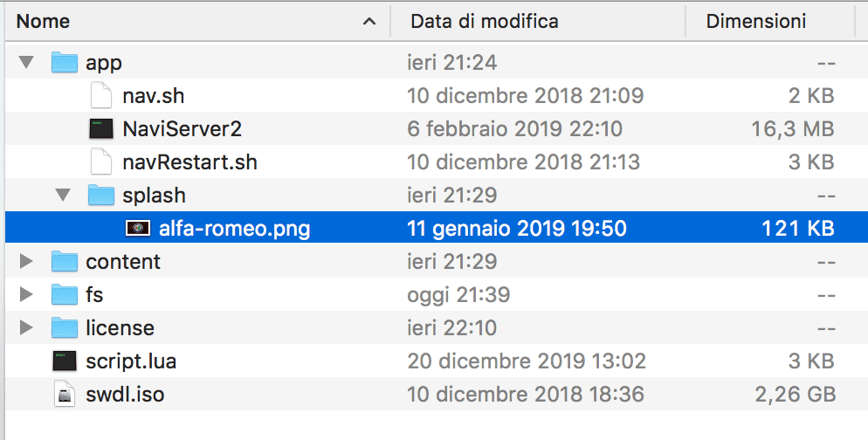Select the swdl.iso file name

point(125,395)
